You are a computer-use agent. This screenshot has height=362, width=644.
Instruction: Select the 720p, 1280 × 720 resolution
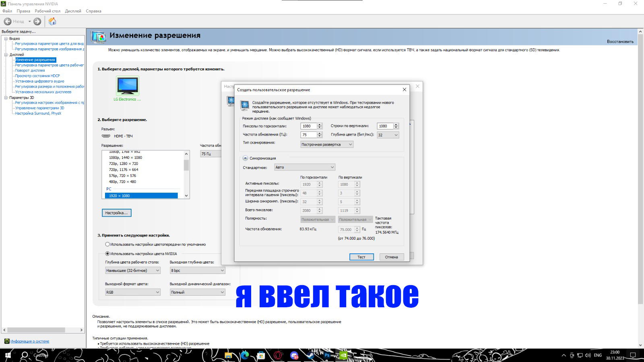123,164
